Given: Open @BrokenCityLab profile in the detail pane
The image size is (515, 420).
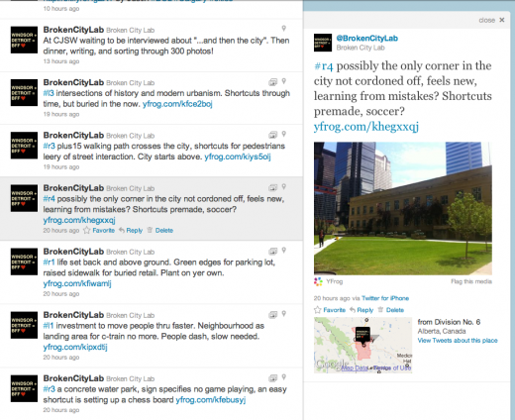Looking at the screenshot, I should pos(366,39).
